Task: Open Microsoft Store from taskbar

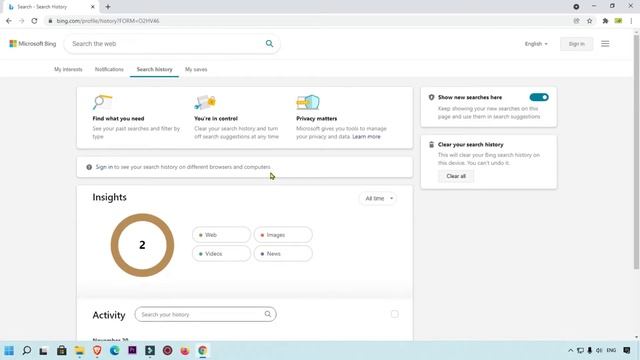Action: coord(62,351)
